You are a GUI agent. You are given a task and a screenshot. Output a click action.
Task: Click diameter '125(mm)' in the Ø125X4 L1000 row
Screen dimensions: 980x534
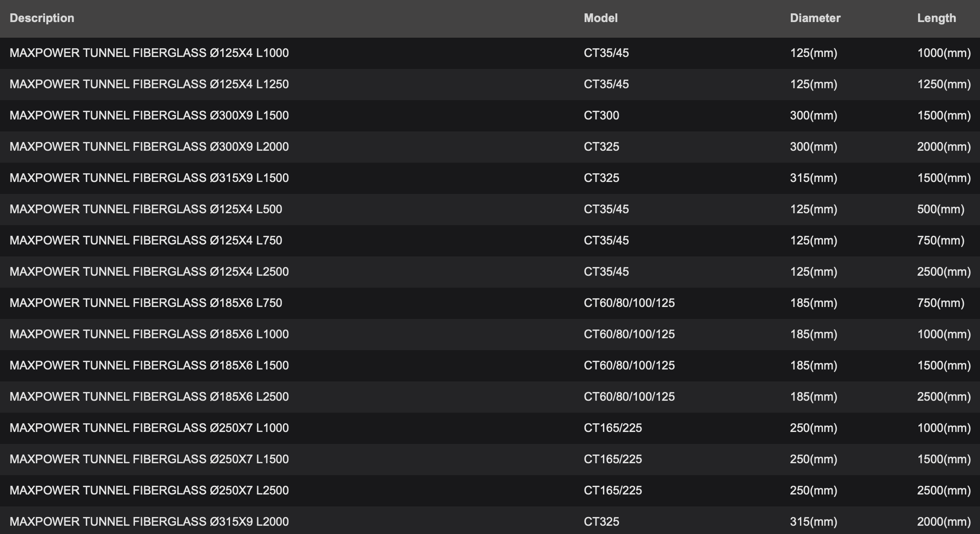pos(814,53)
